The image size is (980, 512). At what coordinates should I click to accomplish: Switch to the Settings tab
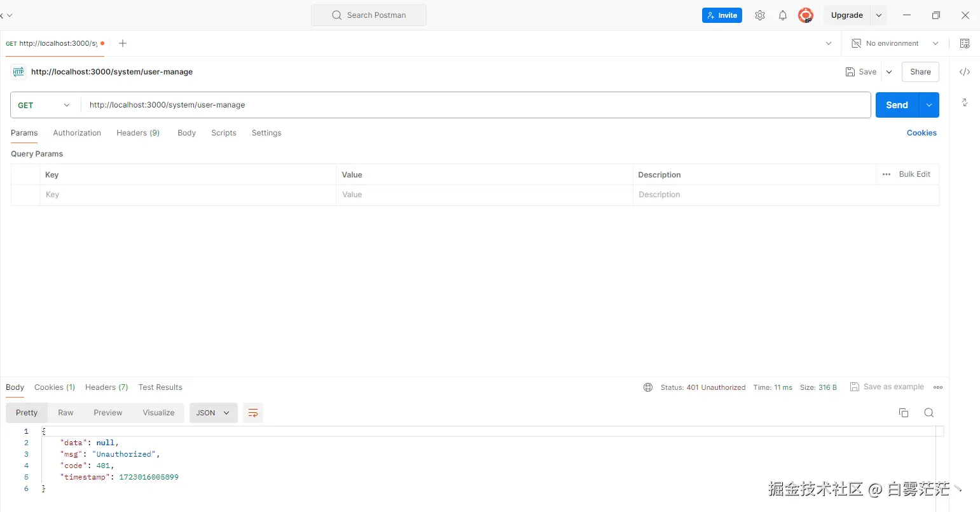[x=266, y=133]
